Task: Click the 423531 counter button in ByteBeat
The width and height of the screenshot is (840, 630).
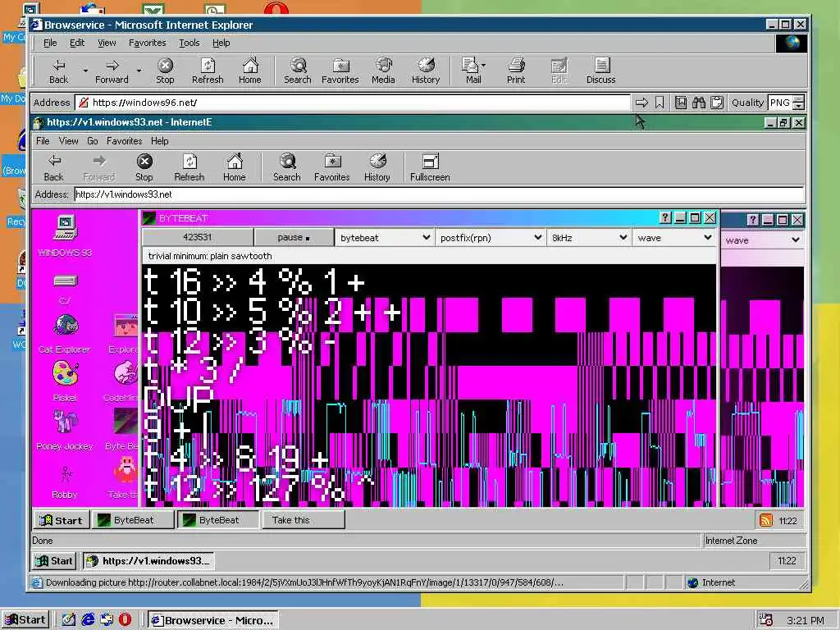Action: [x=197, y=237]
